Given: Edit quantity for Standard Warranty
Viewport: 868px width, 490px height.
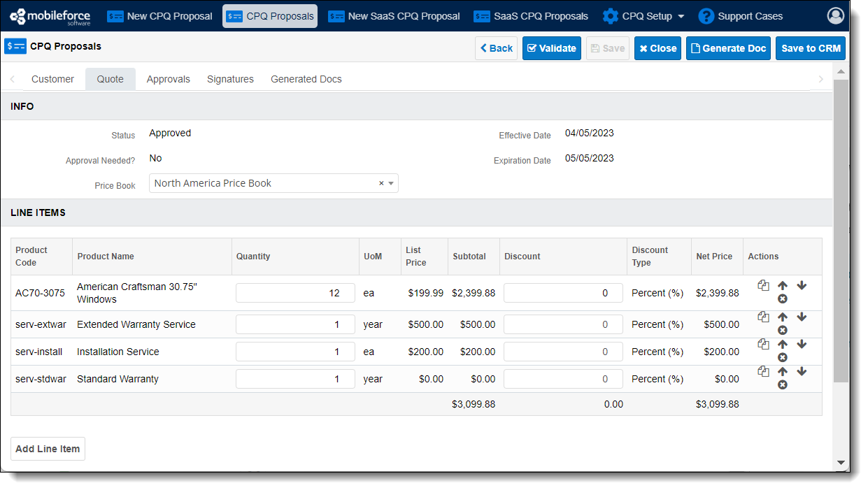Looking at the screenshot, I should pyautogui.click(x=295, y=379).
